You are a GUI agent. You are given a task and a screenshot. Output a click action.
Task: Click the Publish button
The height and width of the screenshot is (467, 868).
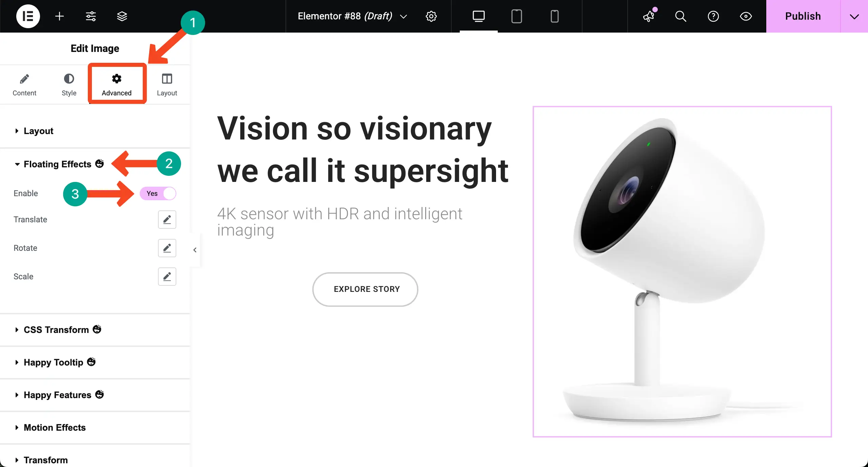(803, 16)
